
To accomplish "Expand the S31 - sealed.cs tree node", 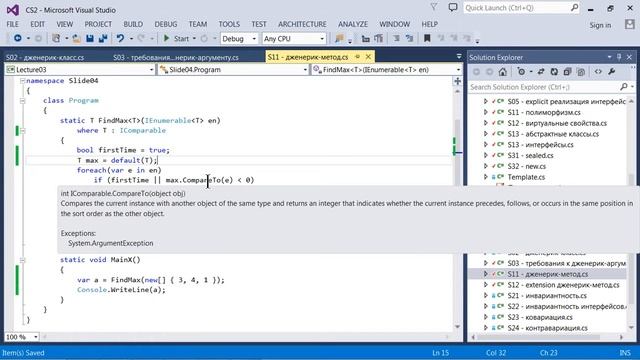I will click(486, 155).
